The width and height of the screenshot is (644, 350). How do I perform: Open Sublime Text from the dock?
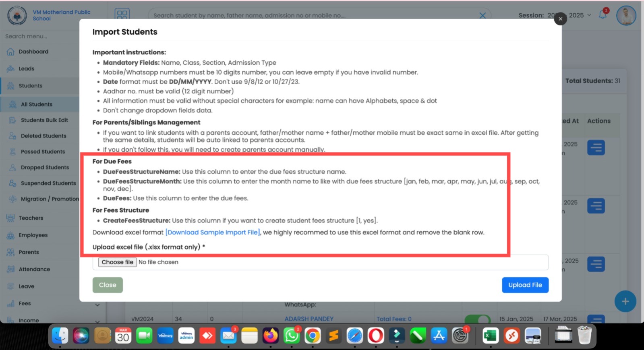point(333,336)
